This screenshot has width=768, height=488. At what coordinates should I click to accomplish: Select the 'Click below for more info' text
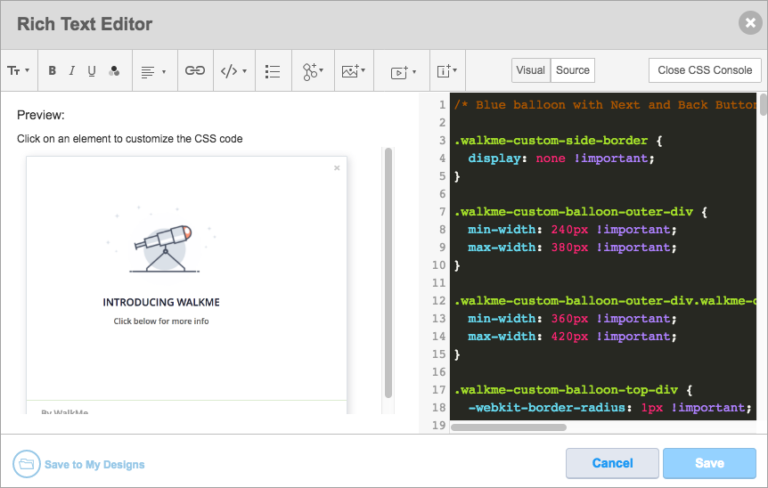point(161,321)
